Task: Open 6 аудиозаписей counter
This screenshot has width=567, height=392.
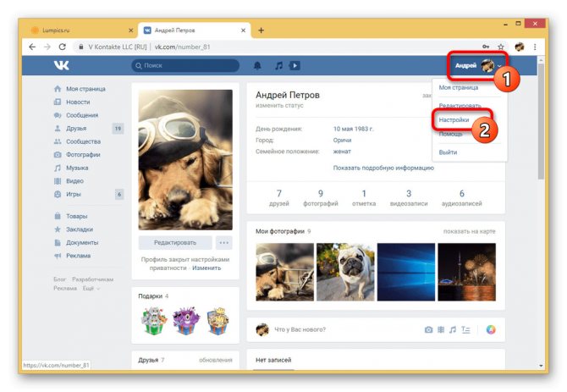Action: (462, 198)
